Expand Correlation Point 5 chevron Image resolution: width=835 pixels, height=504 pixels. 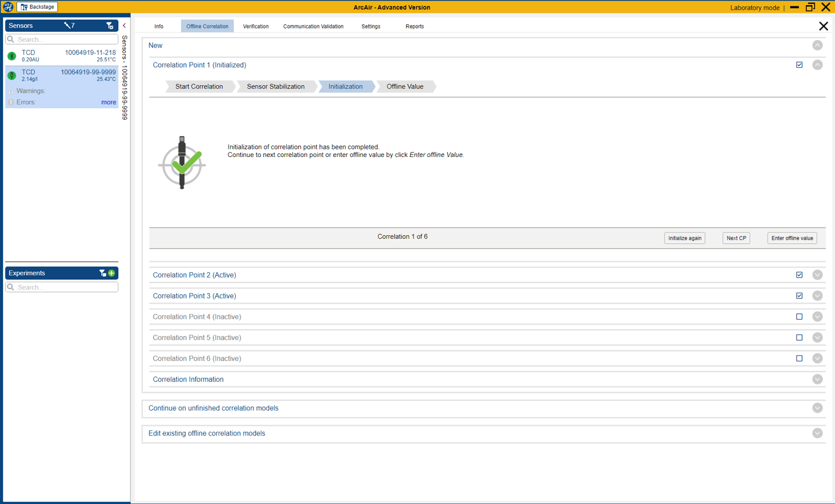[x=817, y=338]
